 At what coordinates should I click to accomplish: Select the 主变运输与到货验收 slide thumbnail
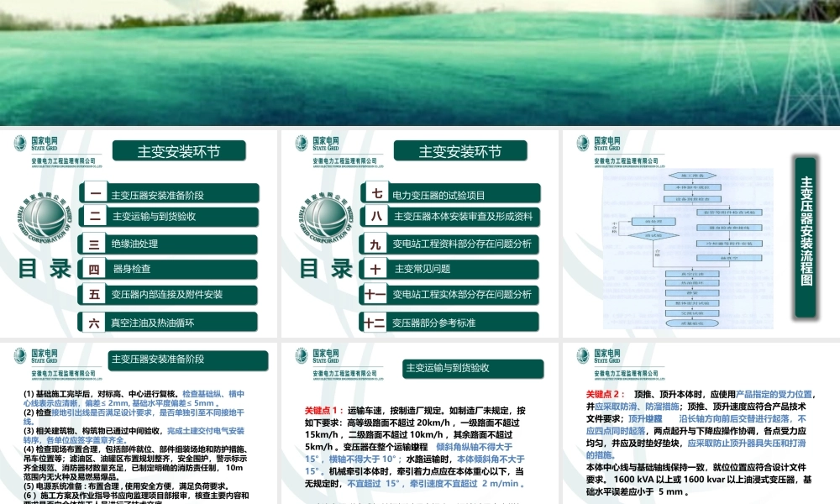420,420
